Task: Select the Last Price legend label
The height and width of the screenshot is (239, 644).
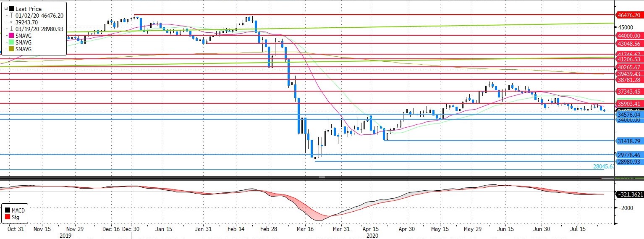Action: coord(28,8)
